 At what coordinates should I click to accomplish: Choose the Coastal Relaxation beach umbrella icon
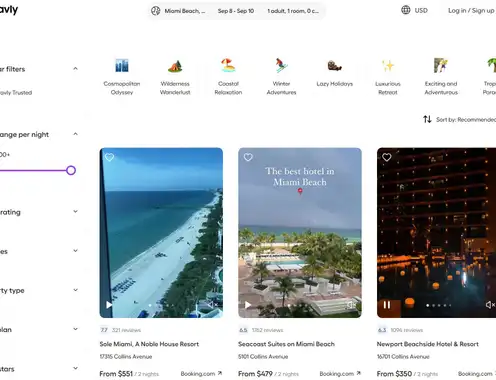228,65
